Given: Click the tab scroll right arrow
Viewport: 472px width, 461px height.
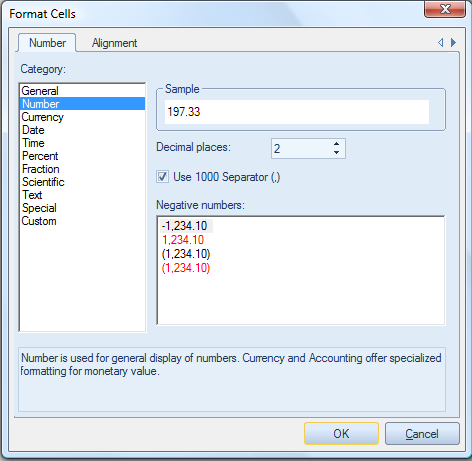Looking at the screenshot, I should click(x=453, y=43).
